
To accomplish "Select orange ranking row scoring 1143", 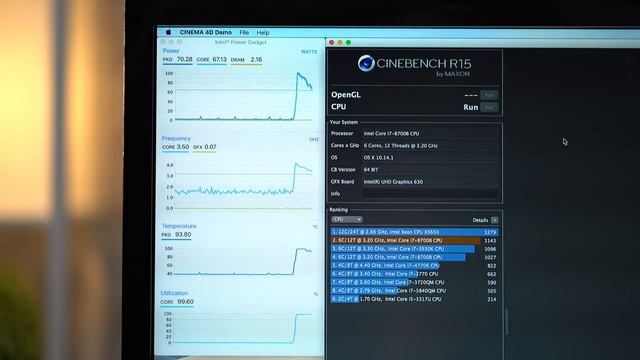I will pyautogui.click(x=414, y=240).
